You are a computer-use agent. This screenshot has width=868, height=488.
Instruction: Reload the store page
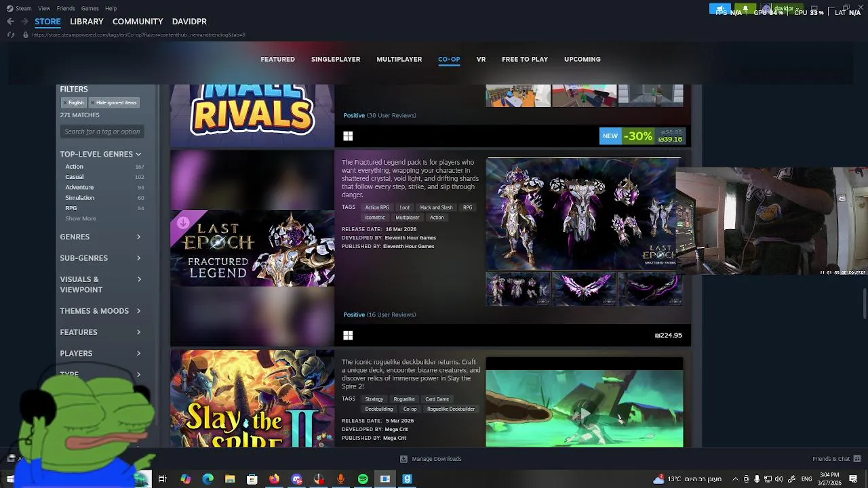(10, 35)
